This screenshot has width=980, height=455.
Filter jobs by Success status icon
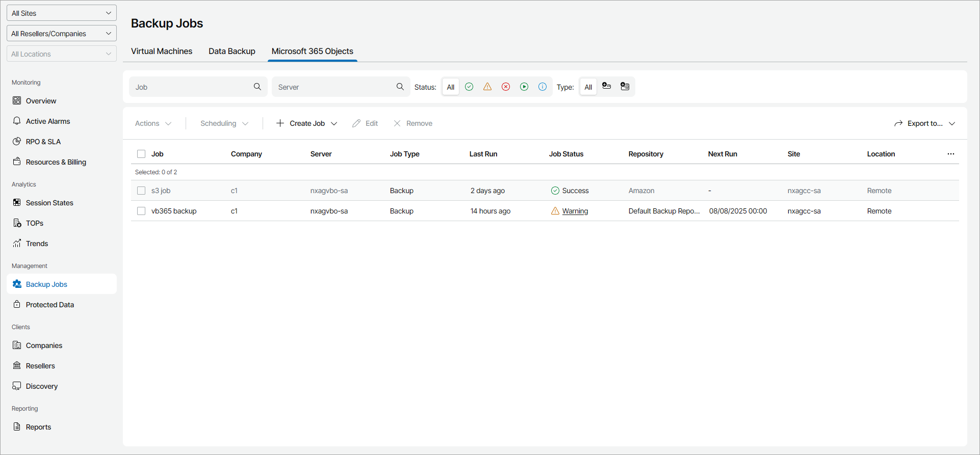[469, 87]
